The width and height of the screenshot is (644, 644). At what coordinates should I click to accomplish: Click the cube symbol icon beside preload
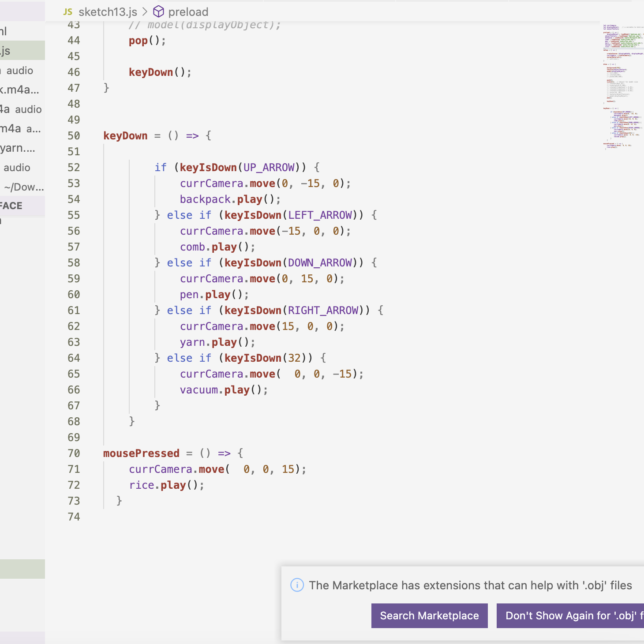pos(158,12)
